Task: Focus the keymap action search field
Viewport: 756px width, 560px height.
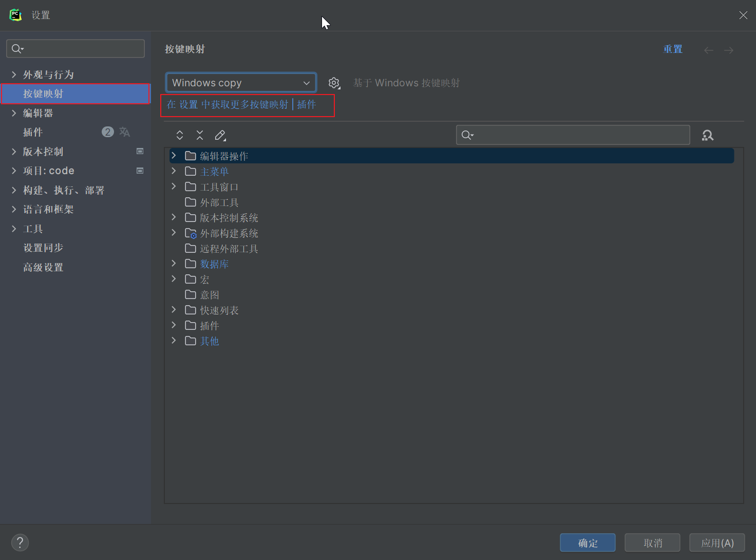Action: pyautogui.click(x=573, y=135)
